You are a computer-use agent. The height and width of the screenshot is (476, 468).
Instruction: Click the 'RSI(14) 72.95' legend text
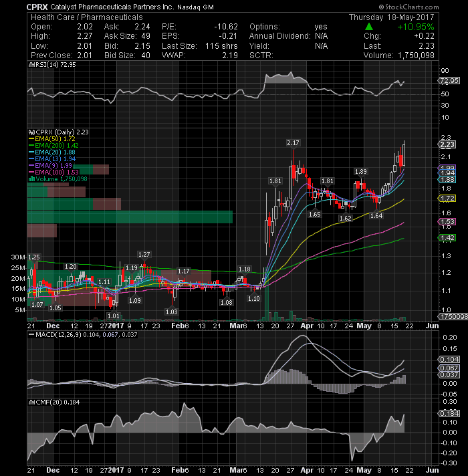coord(56,65)
